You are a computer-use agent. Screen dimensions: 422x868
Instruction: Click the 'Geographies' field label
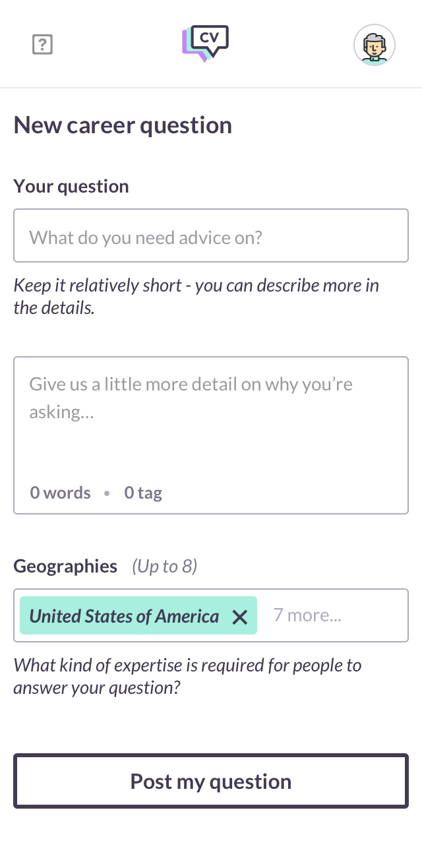tap(65, 566)
